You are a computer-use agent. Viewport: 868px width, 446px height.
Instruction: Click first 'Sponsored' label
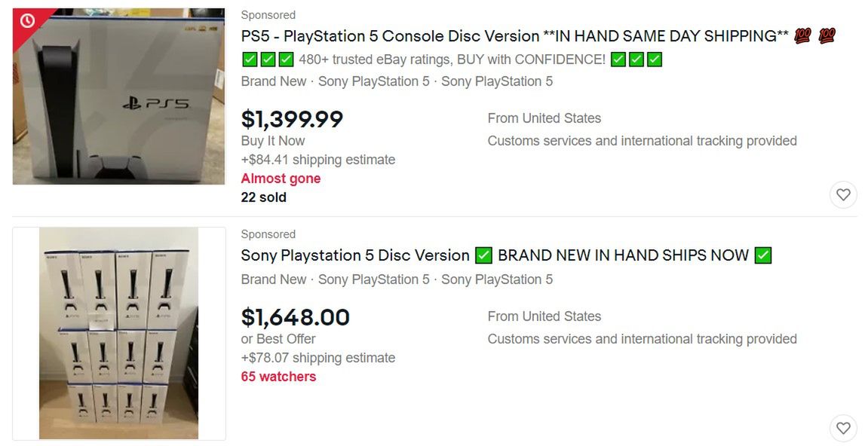(x=268, y=15)
